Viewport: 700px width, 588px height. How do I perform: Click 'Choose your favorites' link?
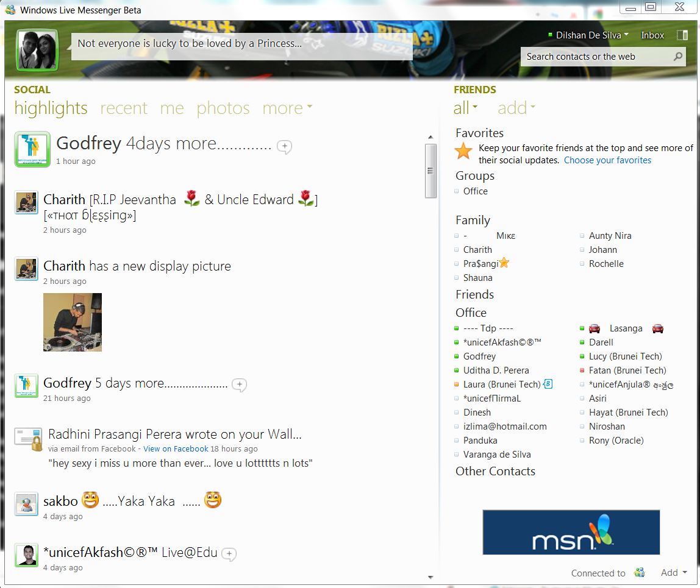(607, 160)
